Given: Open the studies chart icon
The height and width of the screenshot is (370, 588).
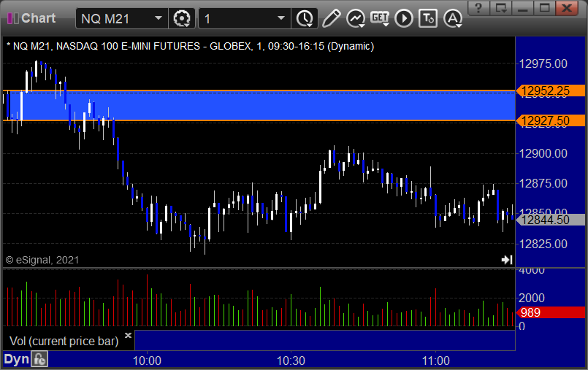Looking at the screenshot, I should pyautogui.click(x=356, y=18).
